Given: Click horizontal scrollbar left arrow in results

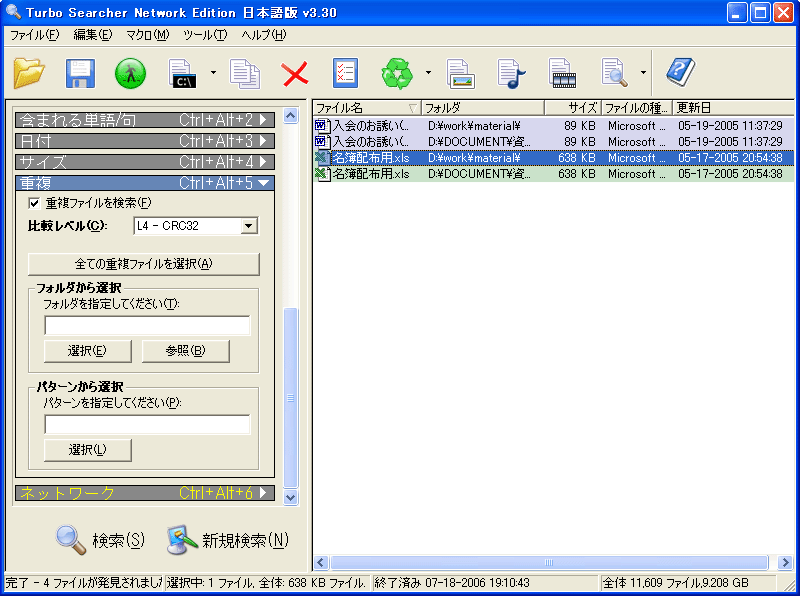Looking at the screenshot, I should click(321, 563).
